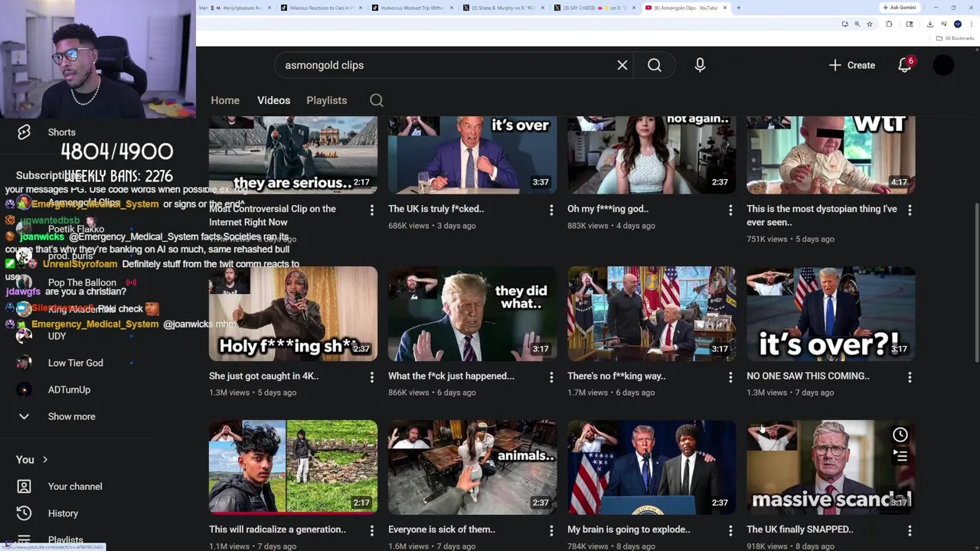Expand the You section chevron
The width and height of the screenshot is (980, 551).
pos(45,460)
